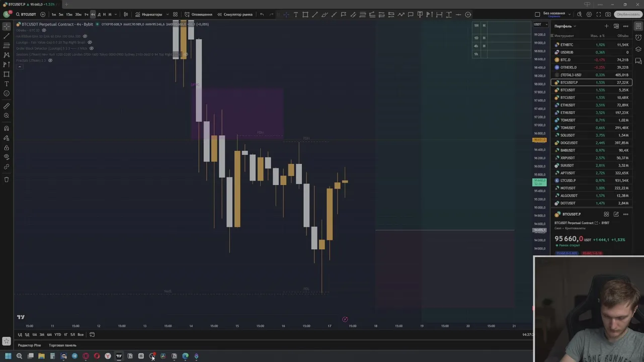Toggle visibility of Fractals indicator

click(x=50, y=60)
